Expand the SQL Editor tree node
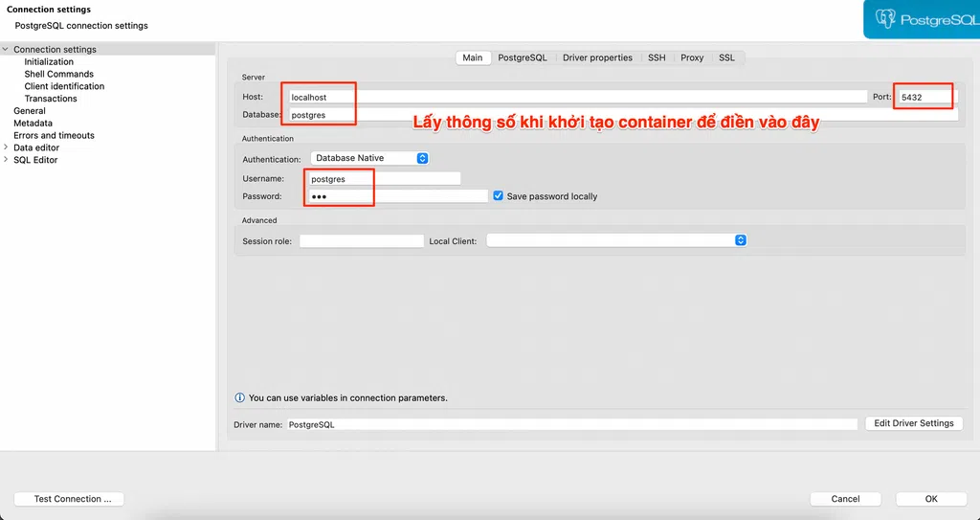This screenshot has height=520, width=980. [x=6, y=160]
